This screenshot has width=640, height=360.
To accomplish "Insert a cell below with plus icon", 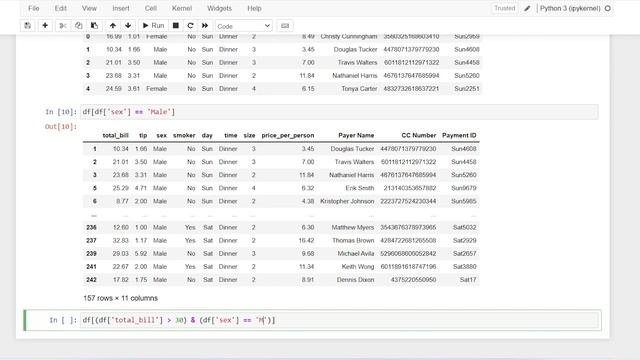I will (x=45, y=26).
